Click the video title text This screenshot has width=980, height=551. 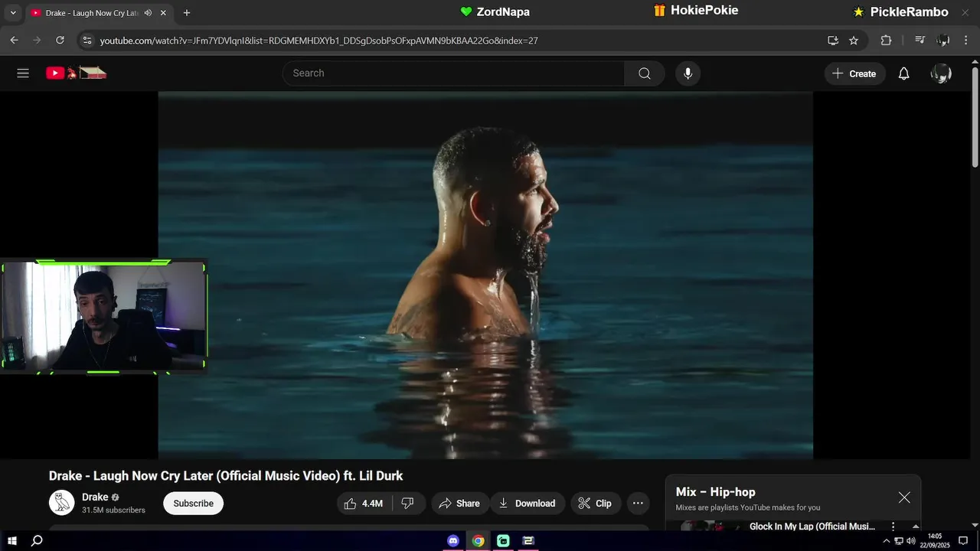[x=226, y=476]
